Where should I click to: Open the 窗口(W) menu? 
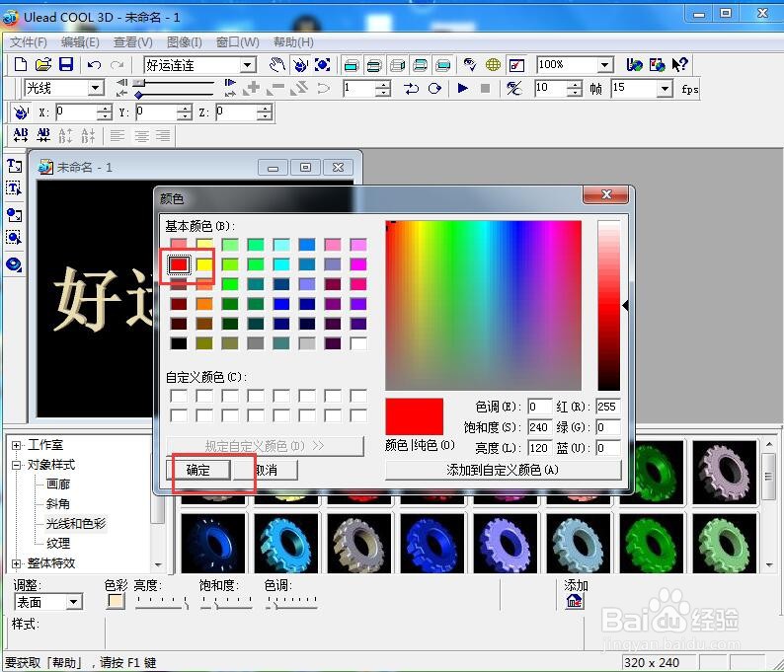[x=238, y=42]
